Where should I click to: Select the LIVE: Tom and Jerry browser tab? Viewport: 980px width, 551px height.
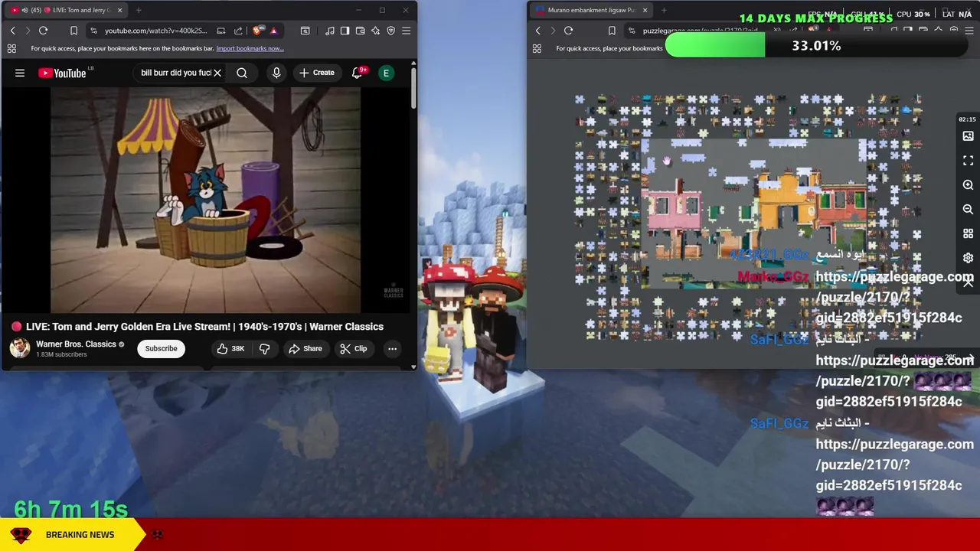pyautogui.click(x=65, y=10)
